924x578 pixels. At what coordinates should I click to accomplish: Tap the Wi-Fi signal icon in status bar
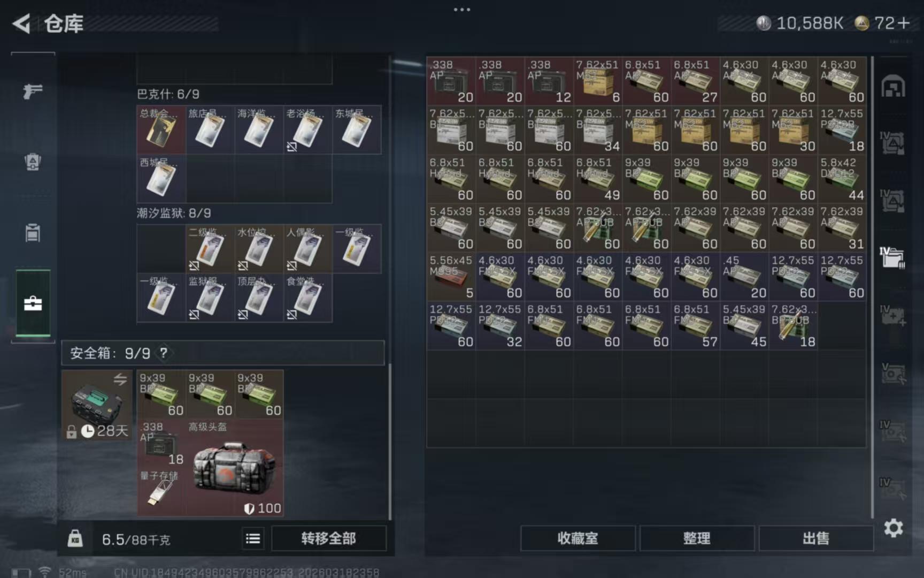coord(45,572)
